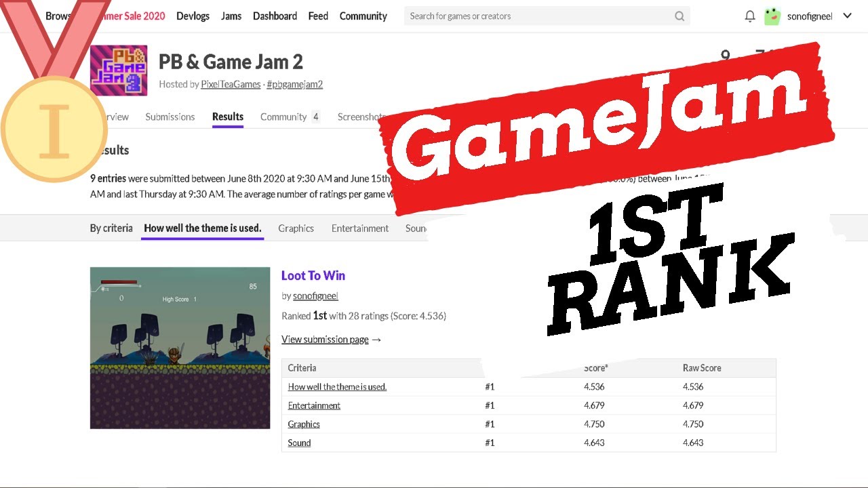
Task: Open the Loot To Win game screenshot
Action: 180,348
